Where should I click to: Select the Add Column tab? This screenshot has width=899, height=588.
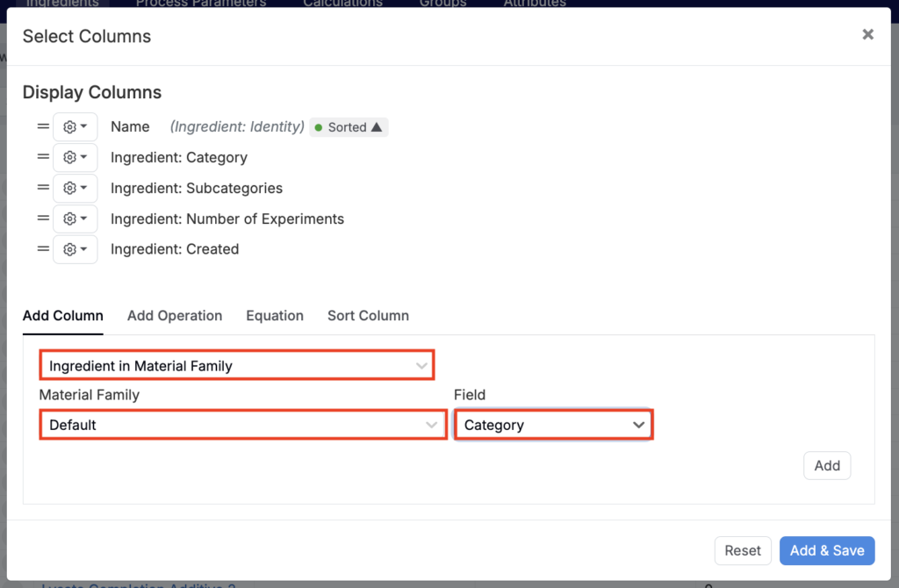tap(63, 316)
